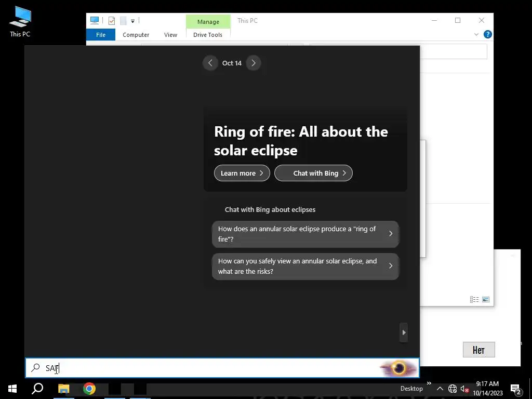The width and height of the screenshot is (532, 399).
Task: Click the Нет button in dialog
Action: coord(478,350)
